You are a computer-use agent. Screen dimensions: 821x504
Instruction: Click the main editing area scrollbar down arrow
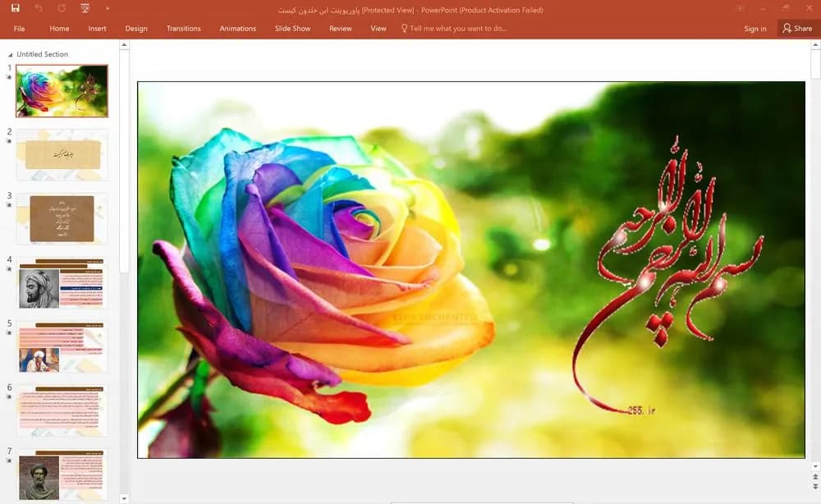click(x=815, y=466)
